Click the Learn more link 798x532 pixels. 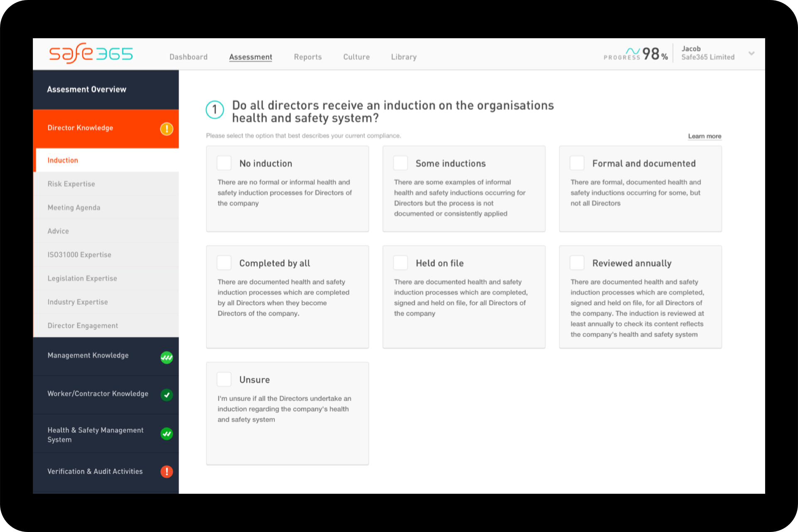pyautogui.click(x=704, y=136)
